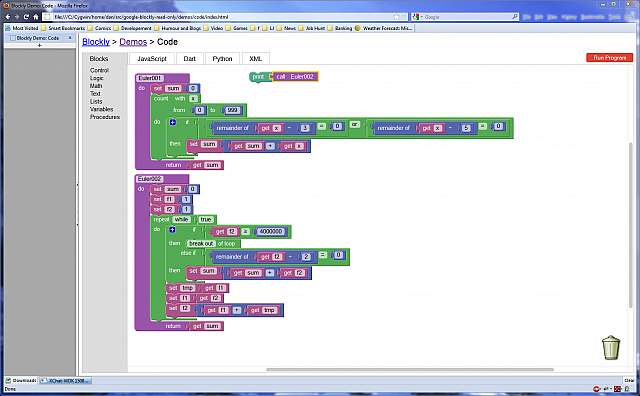
Task: Open the Text block category
Action: click(x=95, y=93)
